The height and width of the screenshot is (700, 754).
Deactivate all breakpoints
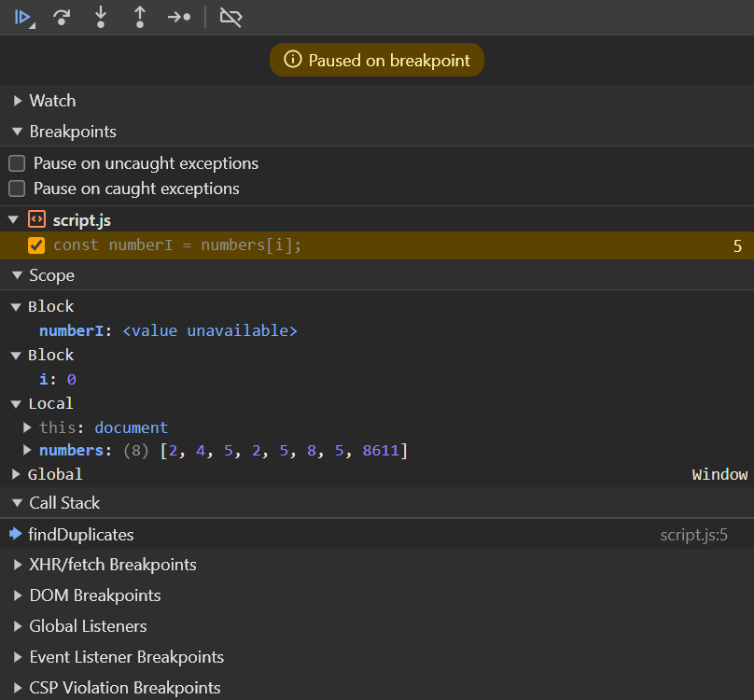230,17
